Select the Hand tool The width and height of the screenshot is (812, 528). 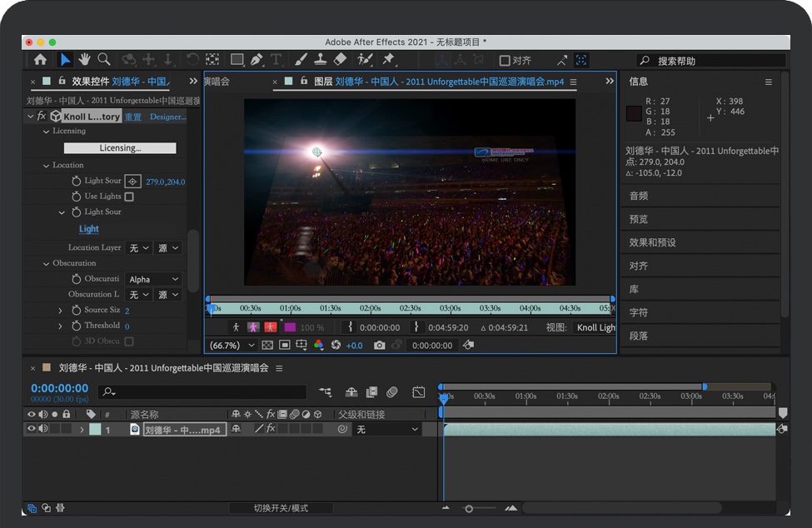(x=84, y=59)
